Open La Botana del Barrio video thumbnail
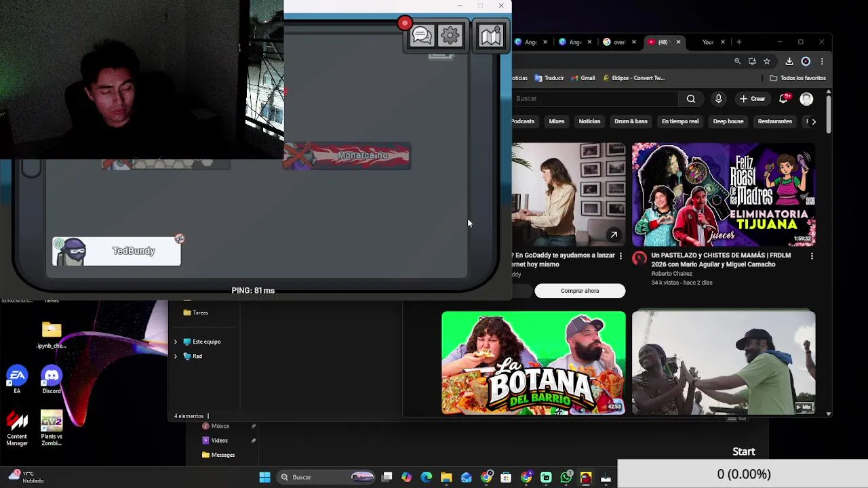Image resolution: width=868 pixels, height=488 pixels. pyautogui.click(x=534, y=363)
